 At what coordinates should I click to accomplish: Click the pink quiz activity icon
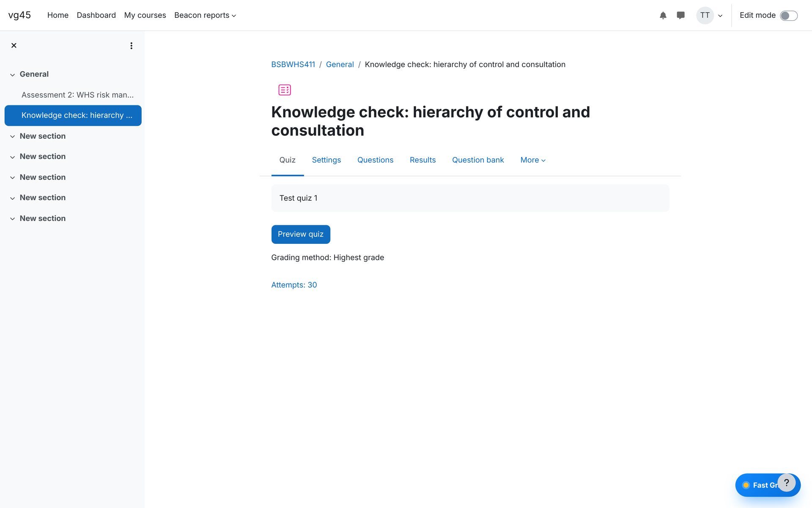285,90
